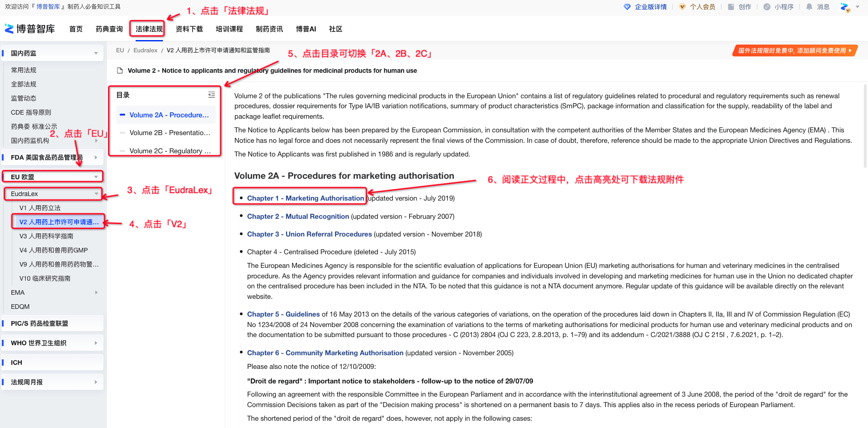Open Chapter 1 - Marketing Authorisation link
This screenshot has width=868, height=428.
point(305,198)
